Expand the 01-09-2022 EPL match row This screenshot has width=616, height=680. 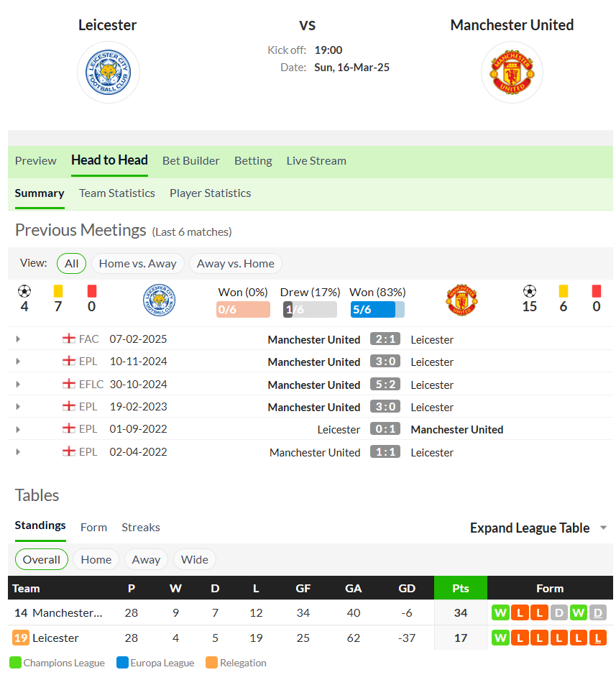[x=18, y=429]
